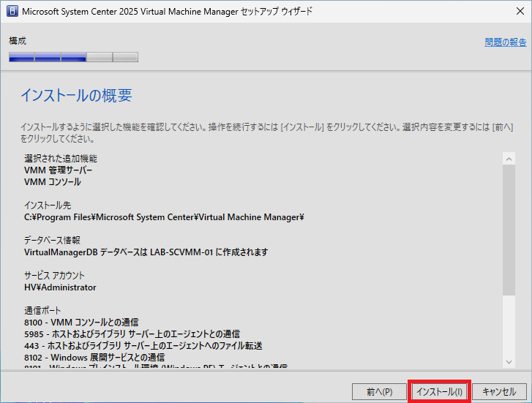The image size is (532, 403).
Task: Open the 問題の報告 link
Action: tap(506, 42)
